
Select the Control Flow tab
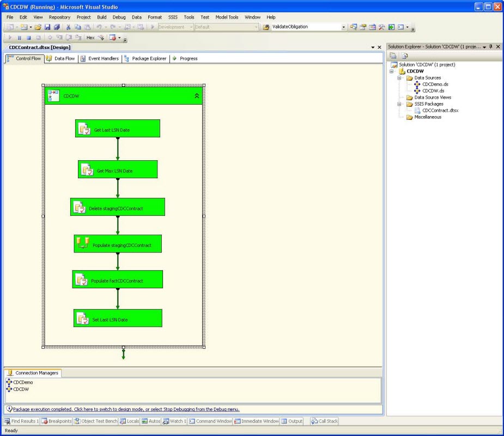[24, 58]
